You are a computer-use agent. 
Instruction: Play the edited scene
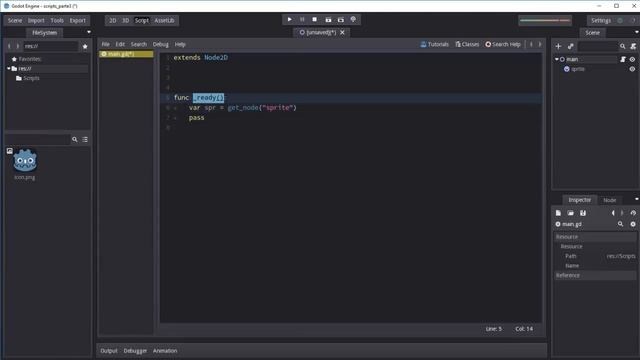pos(328,19)
